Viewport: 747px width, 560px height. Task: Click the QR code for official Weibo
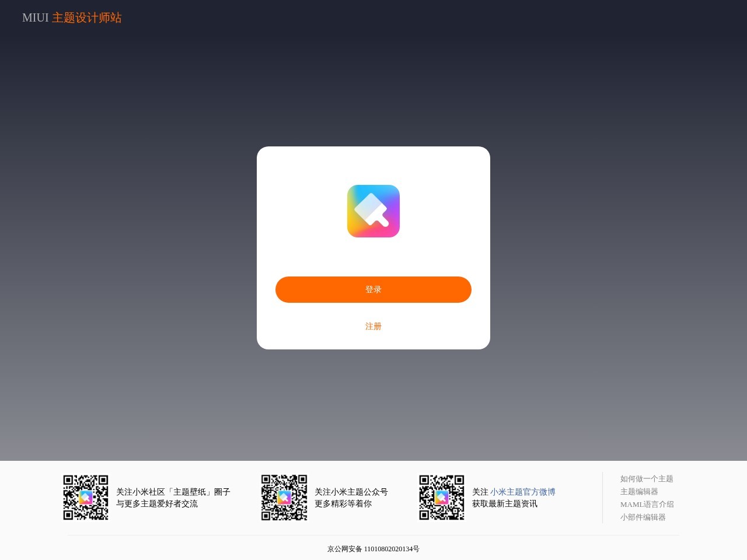click(442, 498)
